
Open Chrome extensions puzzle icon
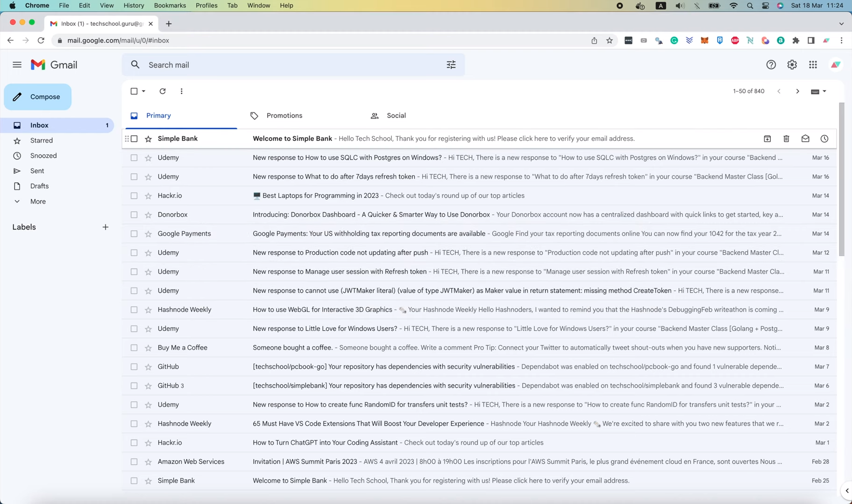point(796,41)
